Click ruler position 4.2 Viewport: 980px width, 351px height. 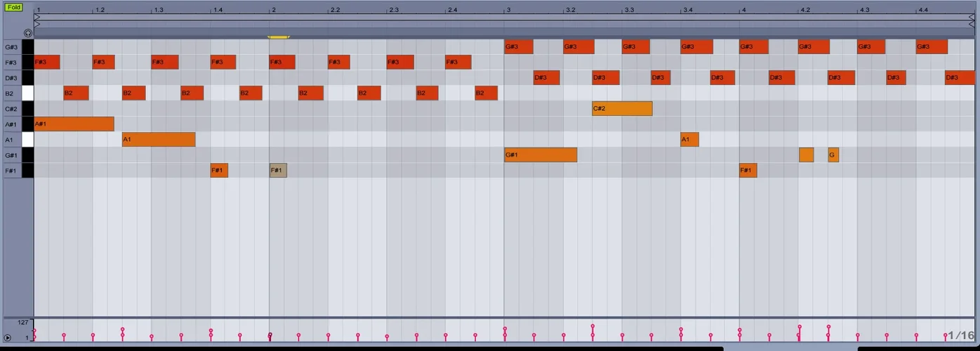point(806,10)
